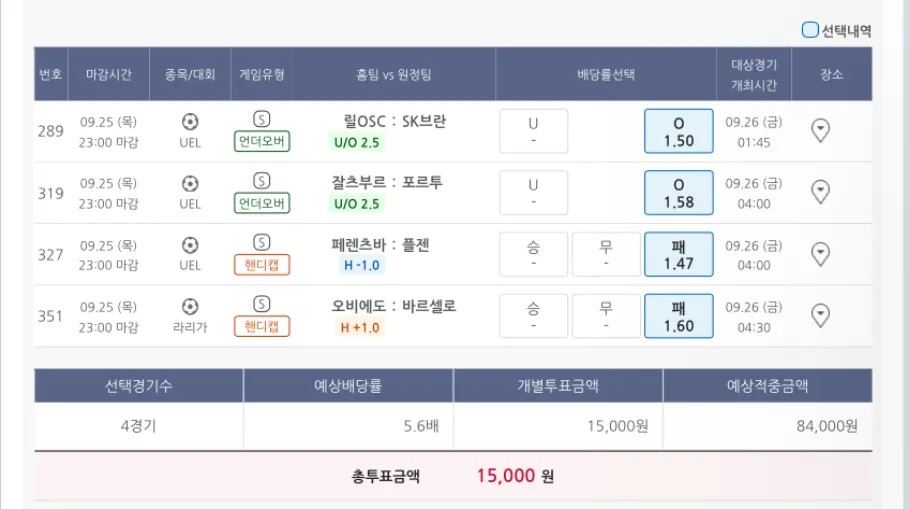Select 패 1.60 odds for 오비에도 match
The height and width of the screenshot is (509, 909).
678,316
